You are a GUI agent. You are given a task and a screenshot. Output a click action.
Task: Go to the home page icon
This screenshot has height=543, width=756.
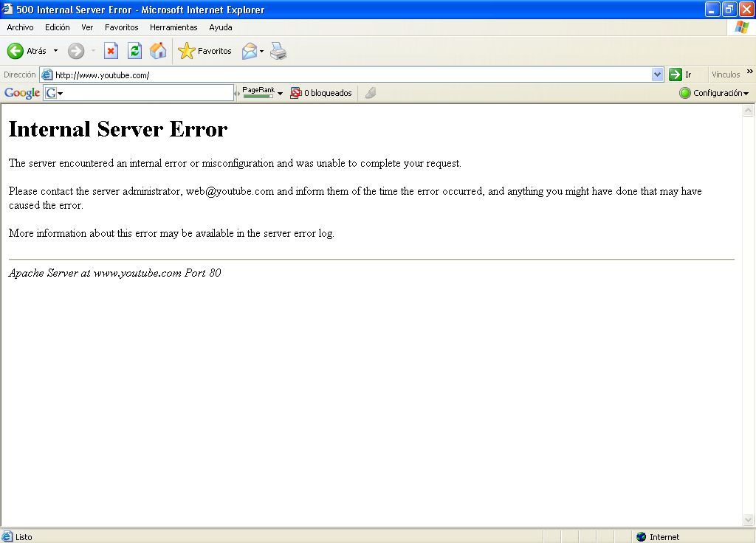point(158,51)
